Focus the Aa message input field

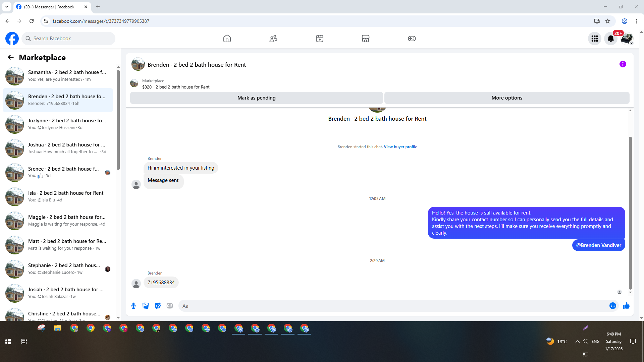point(392,306)
